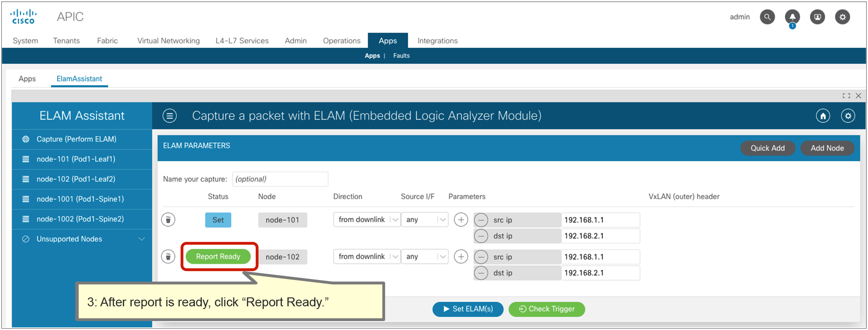Image resolution: width=868 pixels, height=330 pixels.
Task: Remove node-101 src ip parameter
Action: pyautogui.click(x=481, y=220)
